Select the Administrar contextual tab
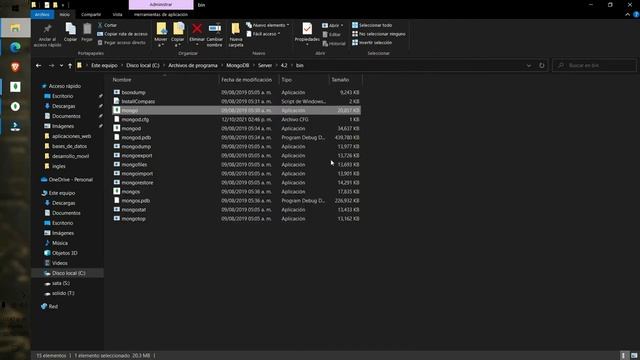Viewport: 640px width, 360px height. [x=161, y=4]
